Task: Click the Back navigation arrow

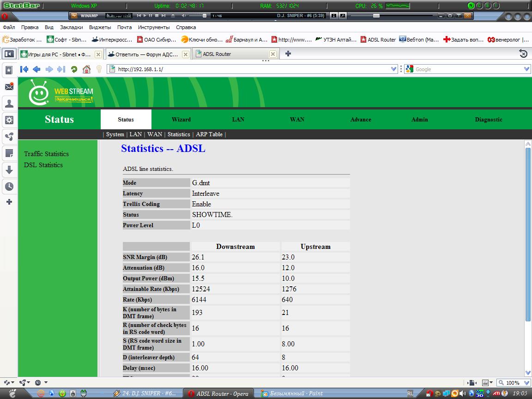Action: tap(36, 69)
